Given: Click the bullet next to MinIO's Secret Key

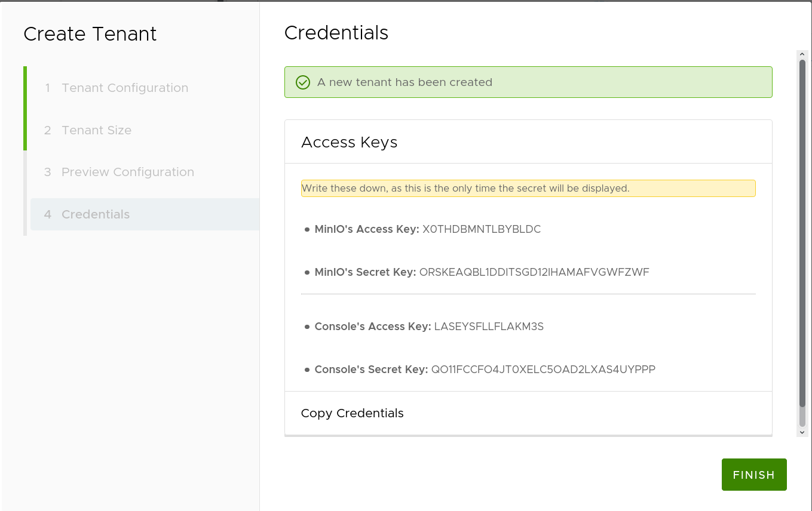Looking at the screenshot, I should point(307,272).
